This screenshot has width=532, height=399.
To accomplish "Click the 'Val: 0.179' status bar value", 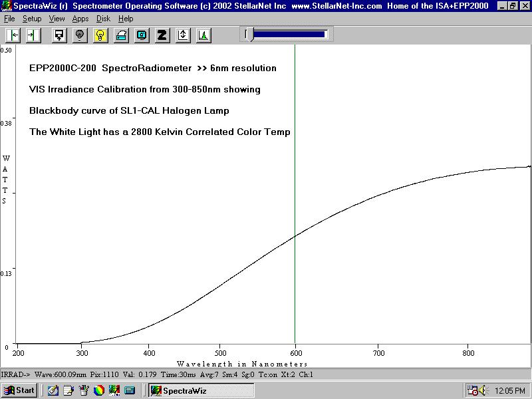I will (x=140, y=374).
